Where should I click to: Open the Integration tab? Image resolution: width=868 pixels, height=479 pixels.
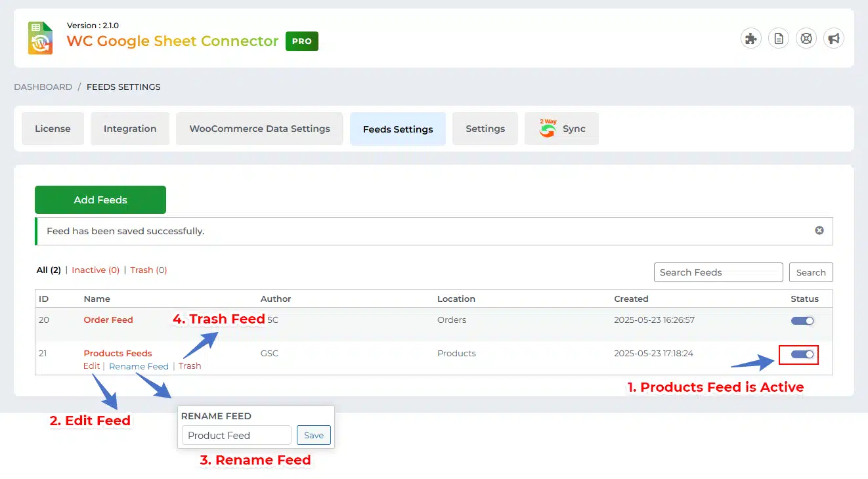[130, 129]
